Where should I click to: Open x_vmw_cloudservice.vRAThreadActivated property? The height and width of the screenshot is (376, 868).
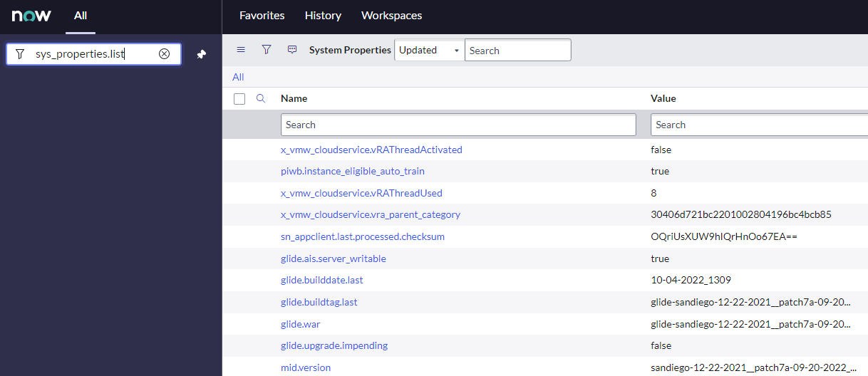click(x=371, y=150)
